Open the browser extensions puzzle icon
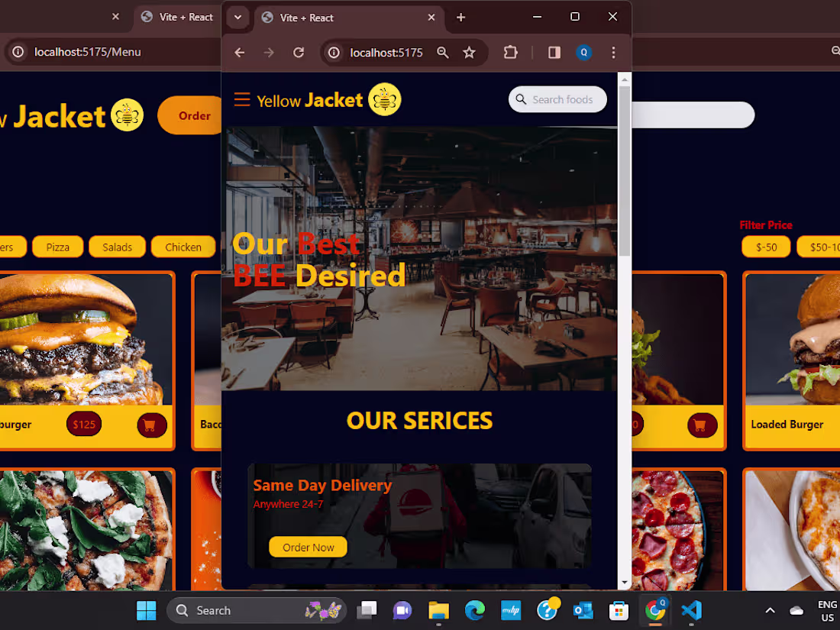Image resolution: width=840 pixels, height=630 pixels. pos(510,52)
